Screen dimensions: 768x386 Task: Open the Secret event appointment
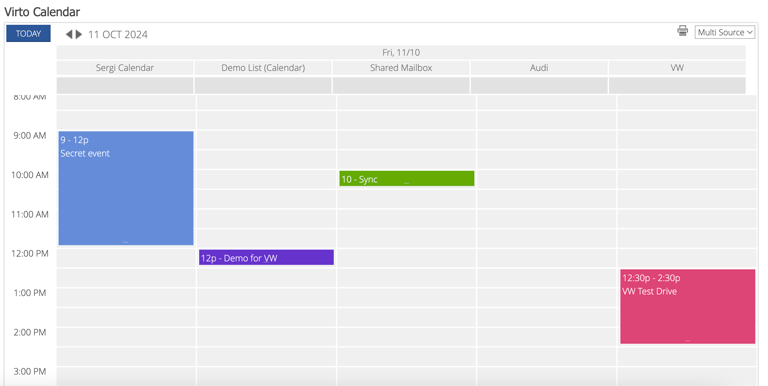pyautogui.click(x=126, y=188)
